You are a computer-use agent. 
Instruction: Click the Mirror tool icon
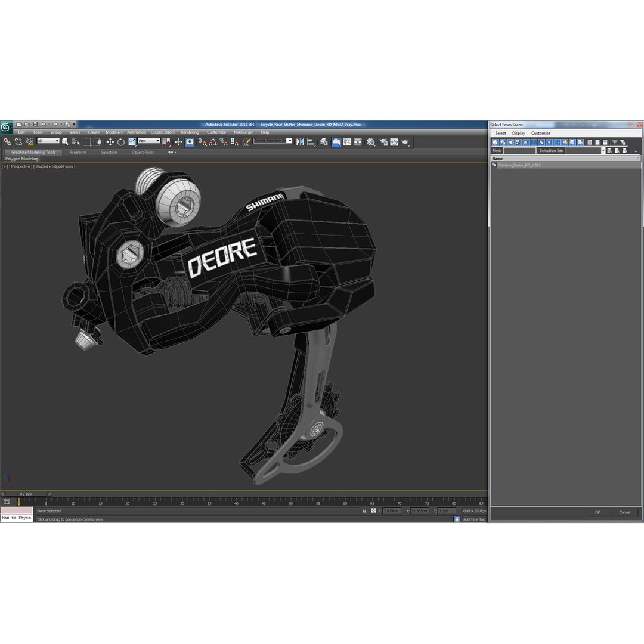300,142
